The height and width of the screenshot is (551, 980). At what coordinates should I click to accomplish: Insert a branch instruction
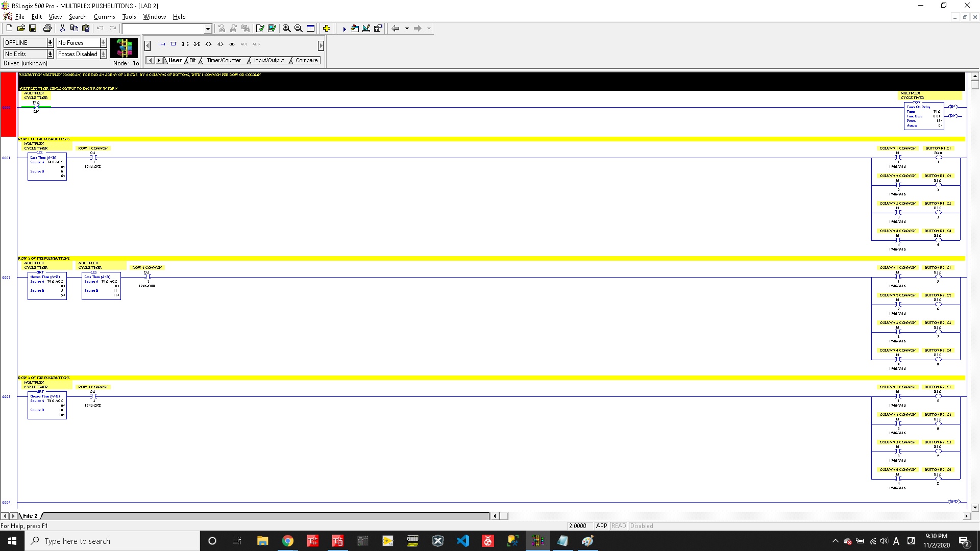[173, 44]
